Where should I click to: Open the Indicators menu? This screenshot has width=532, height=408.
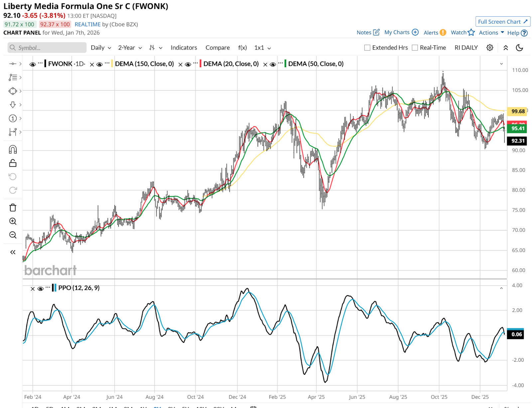click(184, 48)
